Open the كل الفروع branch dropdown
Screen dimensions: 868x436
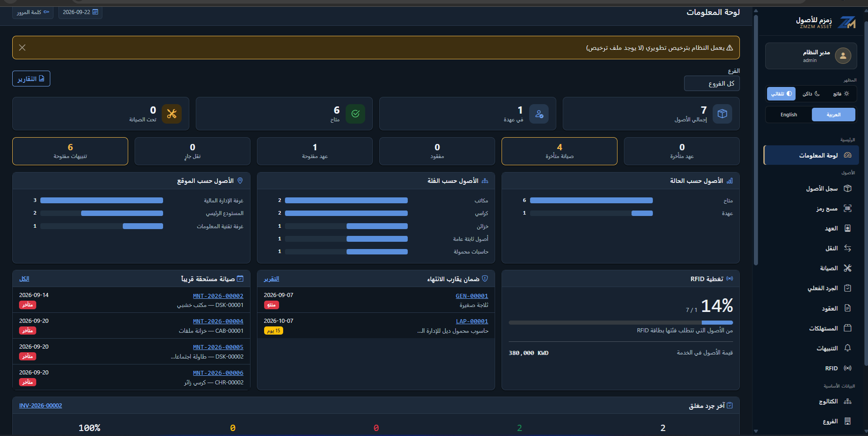(x=712, y=83)
